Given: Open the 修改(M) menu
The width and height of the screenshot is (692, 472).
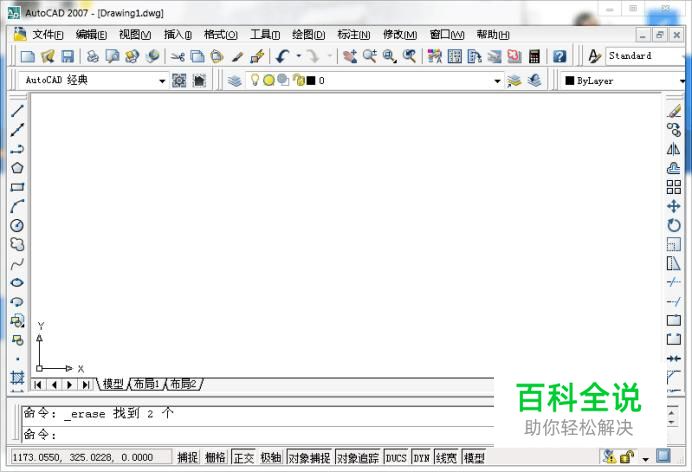Looking at the screenshot, I should tap(400, 34).
